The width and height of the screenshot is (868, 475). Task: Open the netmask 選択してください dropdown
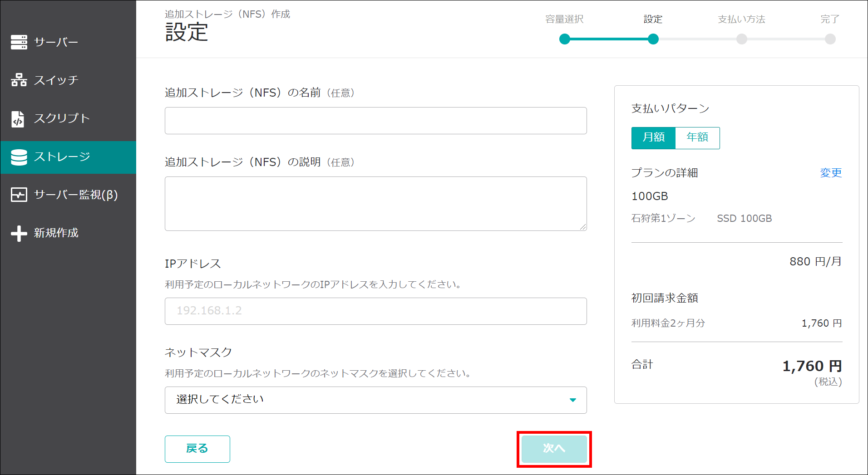(x=375, y=400)
